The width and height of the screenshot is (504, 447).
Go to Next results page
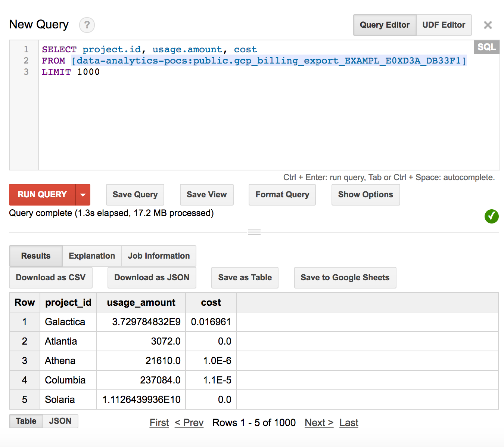(x=319, y=423)
